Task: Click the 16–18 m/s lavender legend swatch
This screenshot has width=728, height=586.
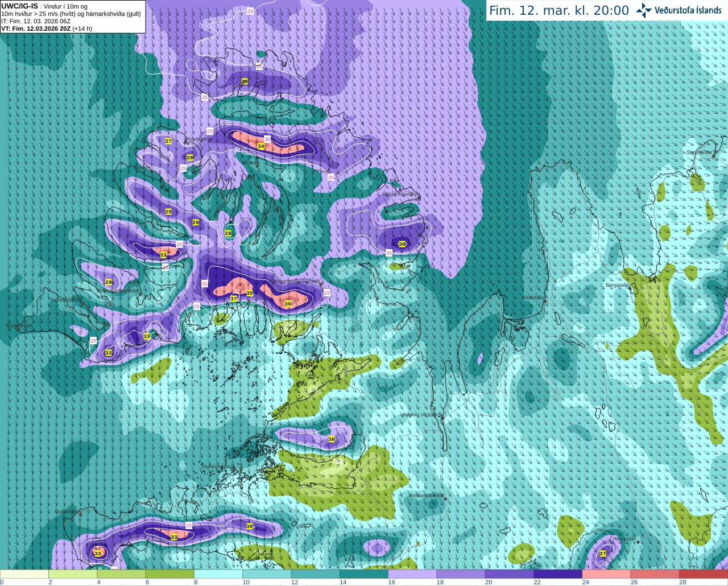Action: point(412,574)
